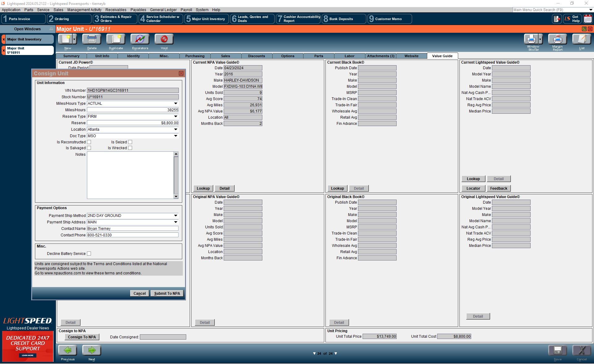
Task: Open shortcut 8 Bank Deposits
Action: tap(344, 19)
